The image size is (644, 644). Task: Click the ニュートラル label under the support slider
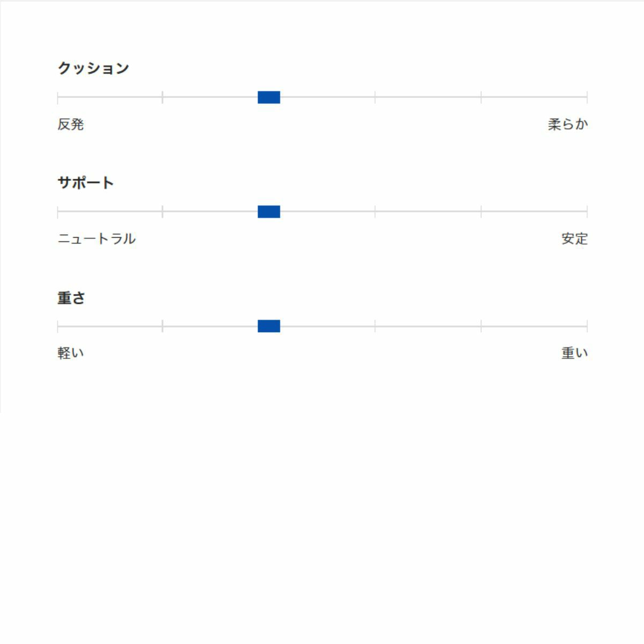(97, 239)
